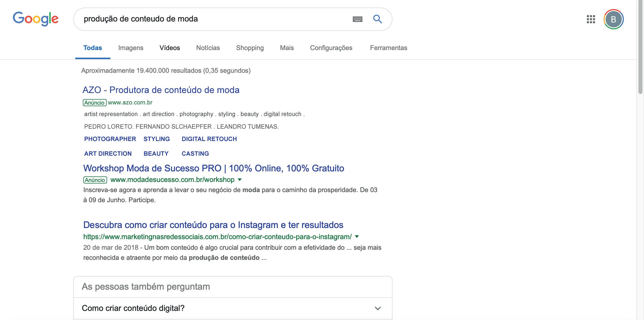Open the BEAUTY sitelink
644x320 pixels.
pos(156,153)
